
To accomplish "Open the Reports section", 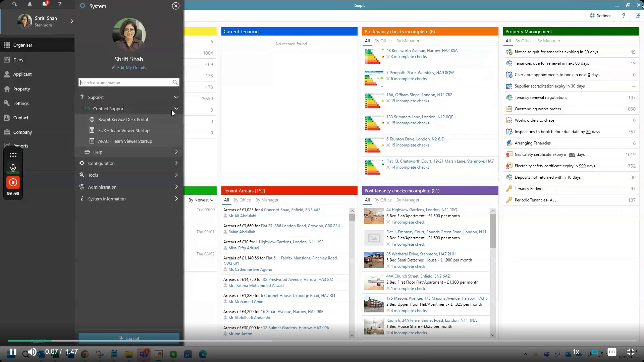I will click(21, 145).
